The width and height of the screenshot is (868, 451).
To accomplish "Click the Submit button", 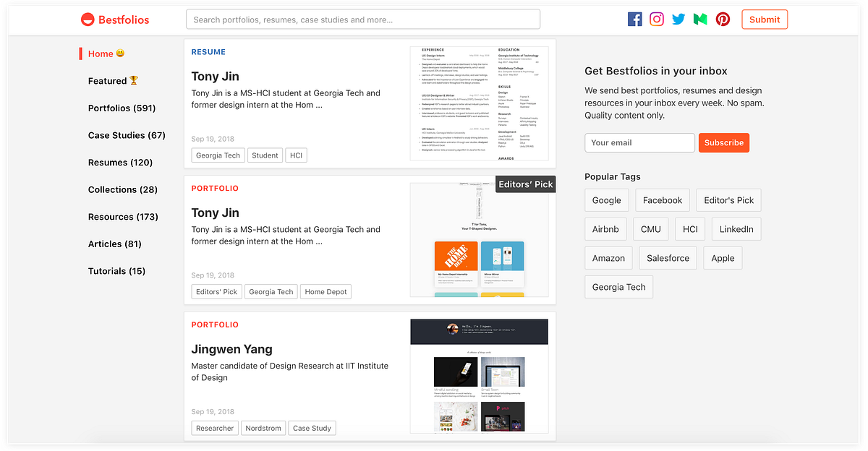I will pos(765,19).
